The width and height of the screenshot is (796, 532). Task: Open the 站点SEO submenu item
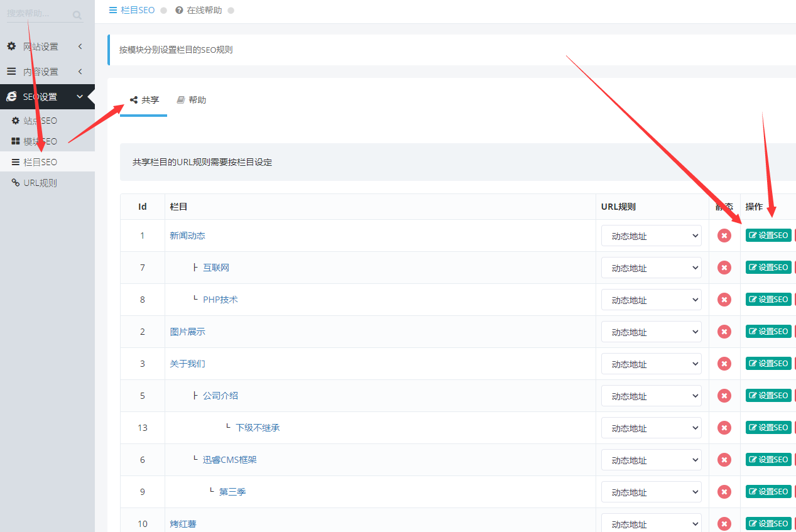(x=47, y=121)
